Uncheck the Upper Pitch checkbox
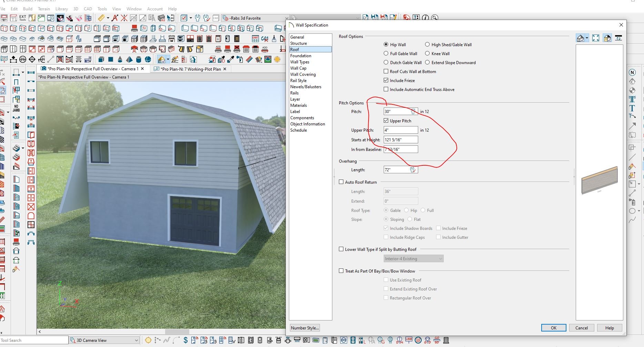 point(386,121)
